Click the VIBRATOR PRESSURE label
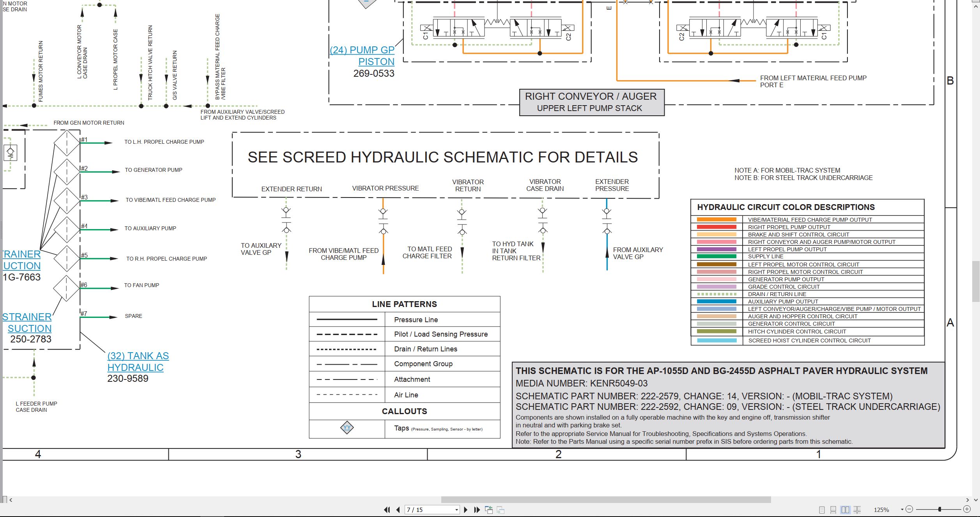 click(386, 188)
